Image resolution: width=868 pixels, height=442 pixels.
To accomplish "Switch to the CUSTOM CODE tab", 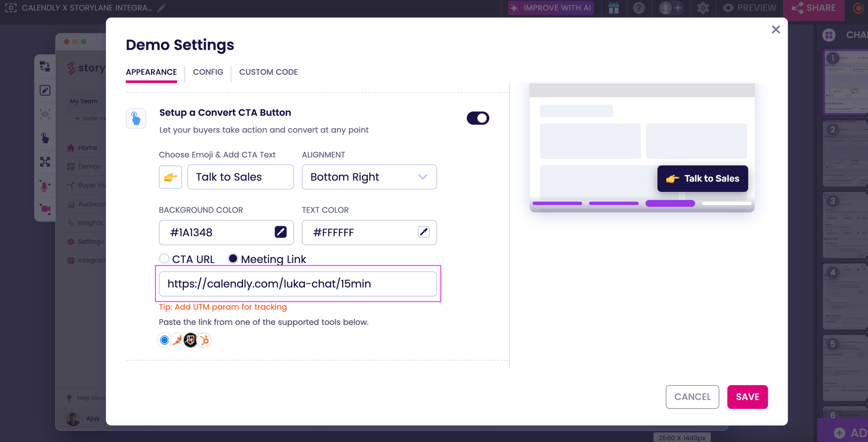I will (268, 72).
